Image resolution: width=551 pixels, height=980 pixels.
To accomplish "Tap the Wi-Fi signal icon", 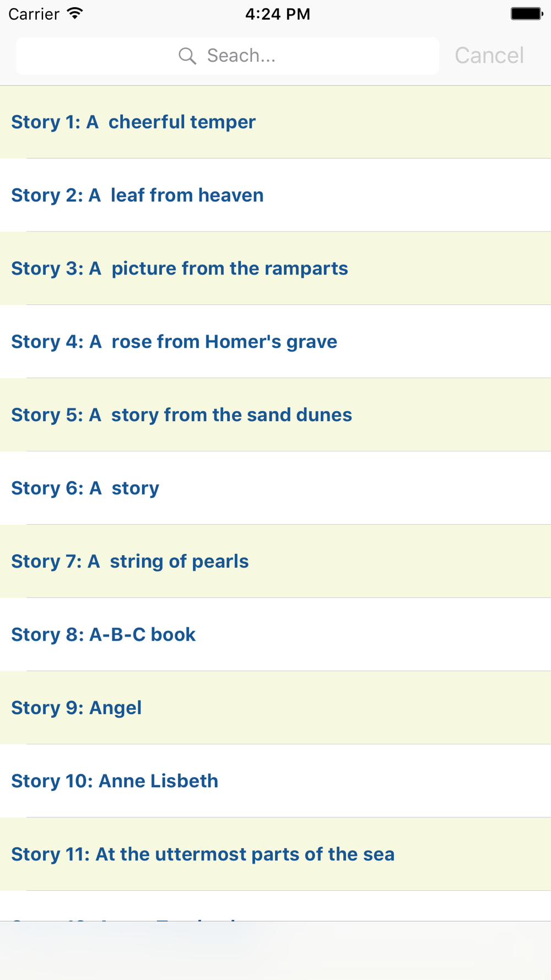I will click(75, 14).
